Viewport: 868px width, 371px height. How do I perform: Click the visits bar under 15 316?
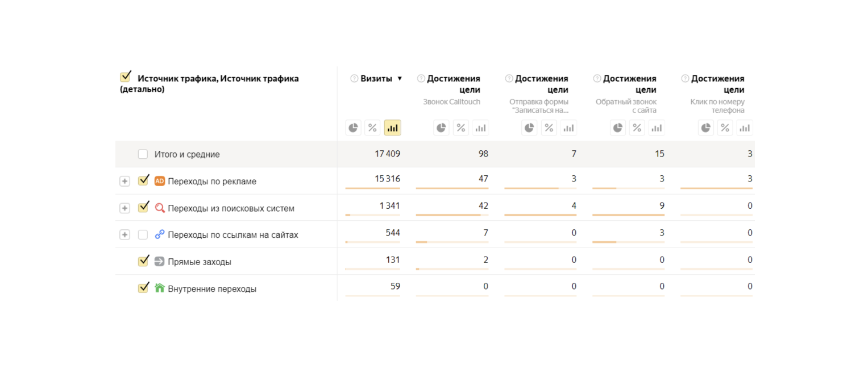pyautogui.click(x=372, y=188)
